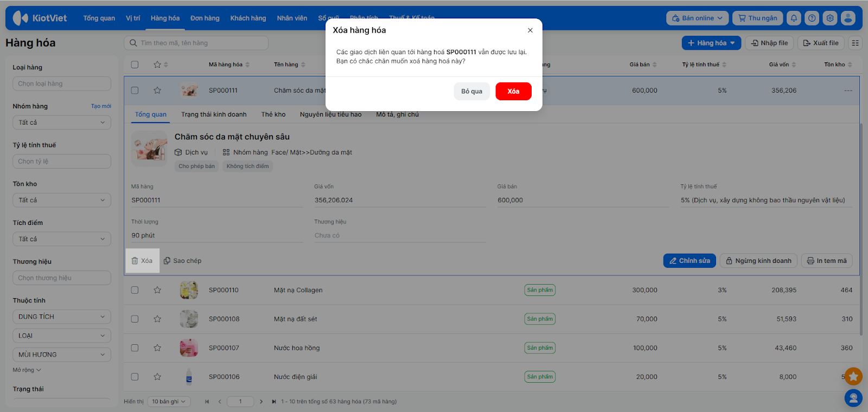Sort by Giá bán column
This screenshot has width=868, height=412.
(x=643, y=65)
